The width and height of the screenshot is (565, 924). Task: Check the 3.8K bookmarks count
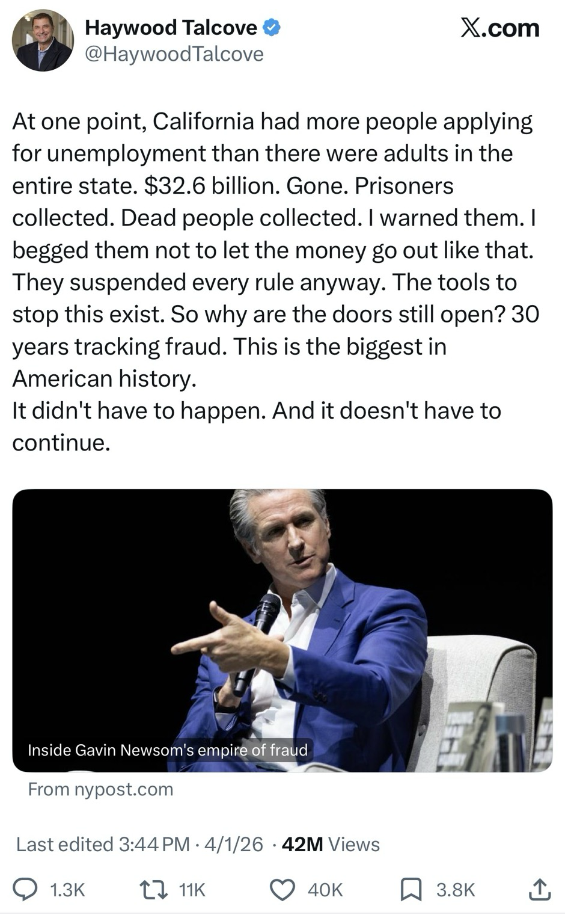(456, 890)
